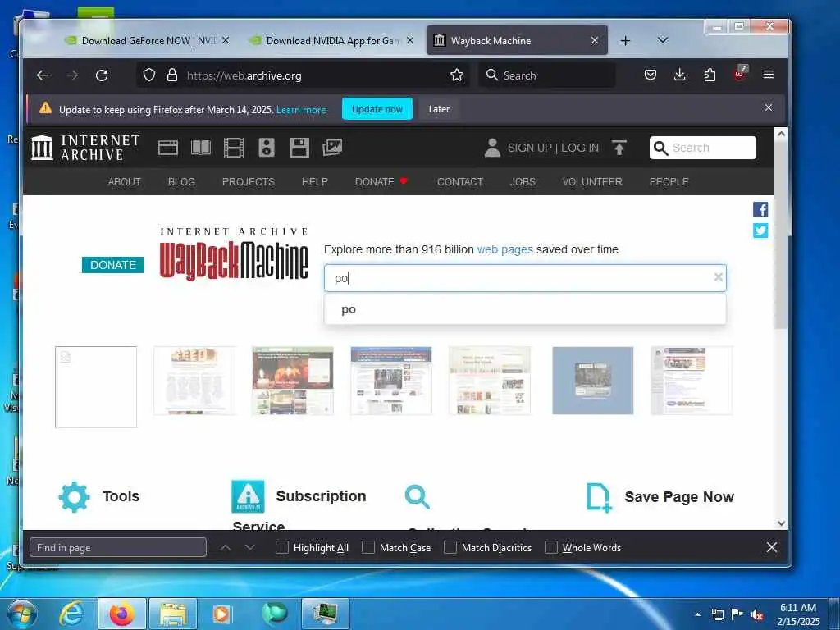Click the page vertical scrollbar thumb

(781, 235)
